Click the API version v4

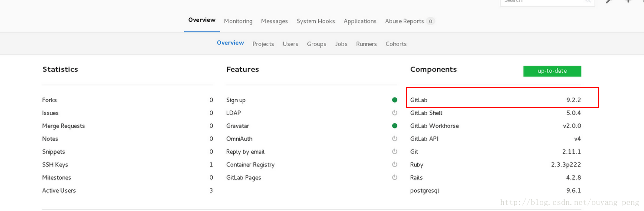click(578, 139)
